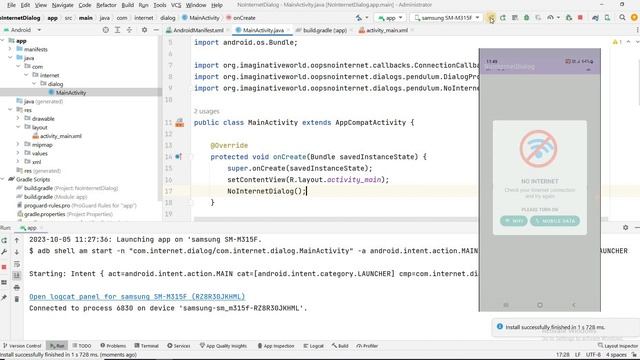
Task: Collapse the Gradle Scripts node
Action: (x=3, y=179)
